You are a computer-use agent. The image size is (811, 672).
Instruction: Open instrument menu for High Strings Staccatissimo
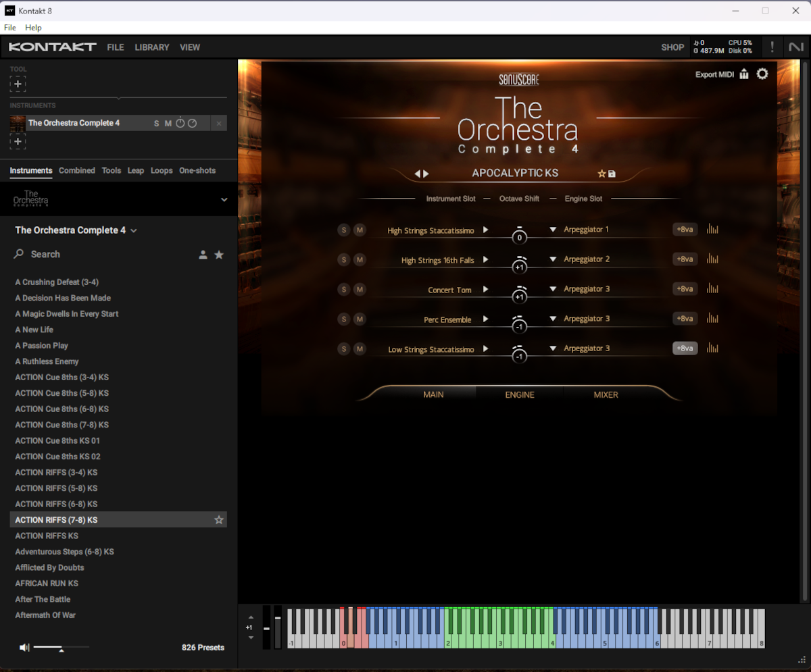click(x=485, y=230)
